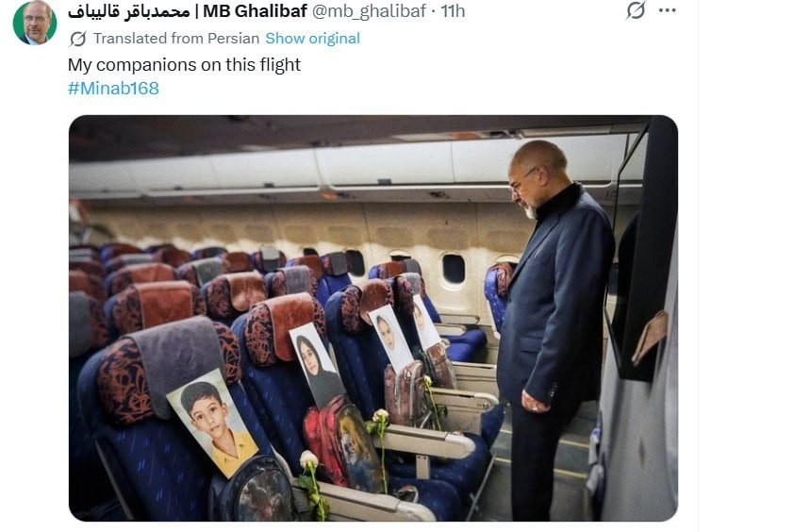Open the three-dot more options menu
The width and height of the screenshot is (795, 532).
point(668,10)
